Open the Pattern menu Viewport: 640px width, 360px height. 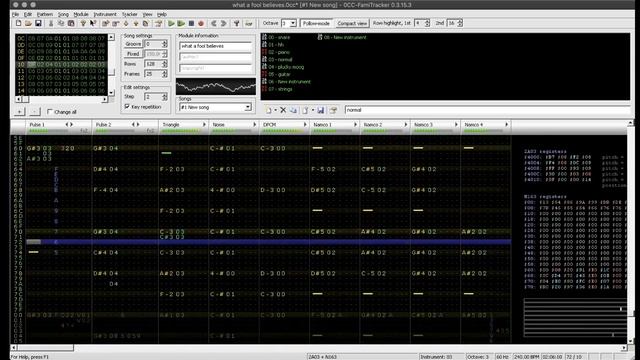click(x=45, y=14)
